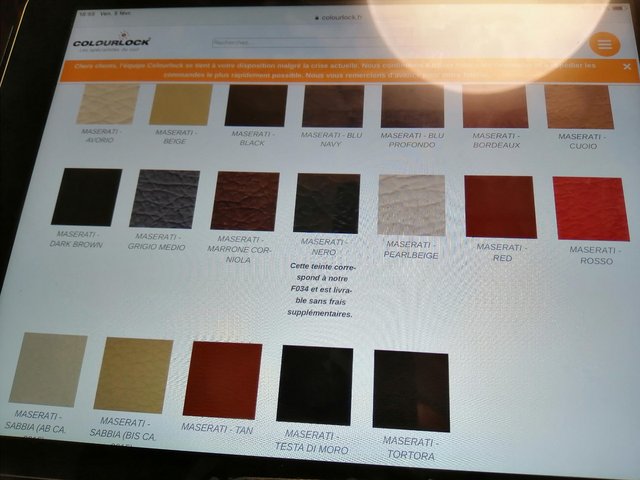Screen dimensions: 640x480
Task: Click the orange banner message text
Action: (x=335, y=70)
